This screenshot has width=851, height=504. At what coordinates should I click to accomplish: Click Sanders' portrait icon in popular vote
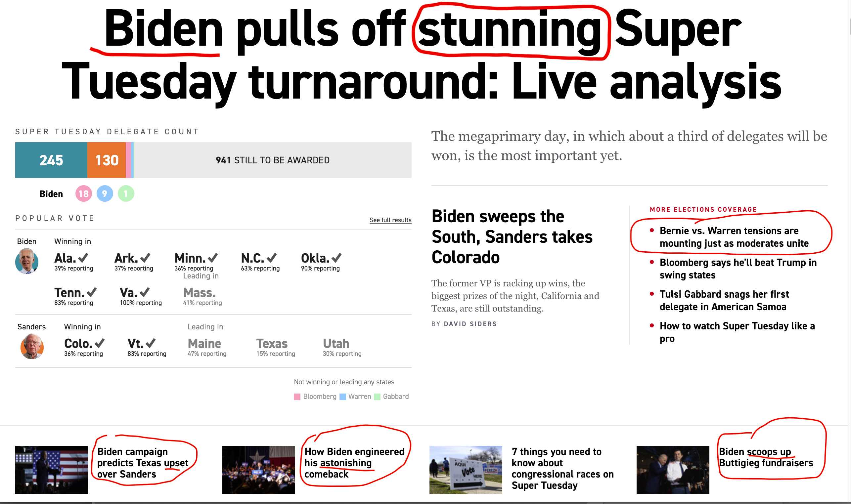click(32, 346)
